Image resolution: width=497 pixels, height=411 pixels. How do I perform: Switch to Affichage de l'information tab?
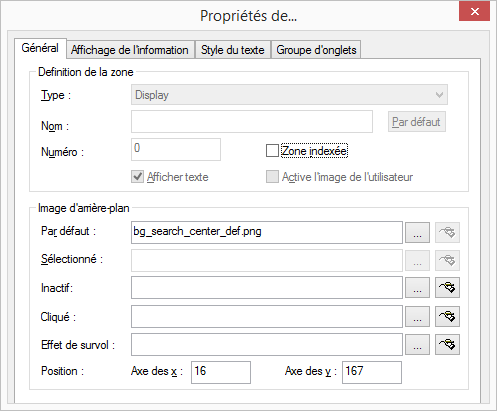click(x=130, y=50)
